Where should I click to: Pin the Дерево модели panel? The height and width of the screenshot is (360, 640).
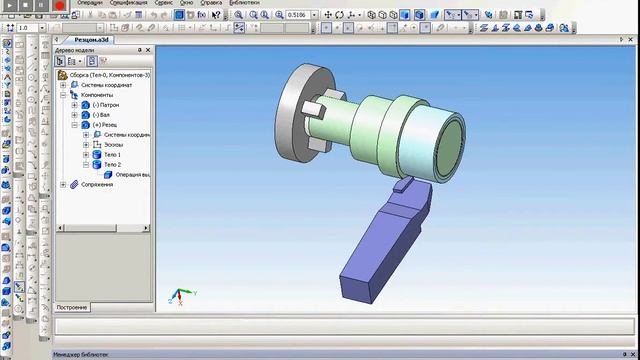[140, 50]
